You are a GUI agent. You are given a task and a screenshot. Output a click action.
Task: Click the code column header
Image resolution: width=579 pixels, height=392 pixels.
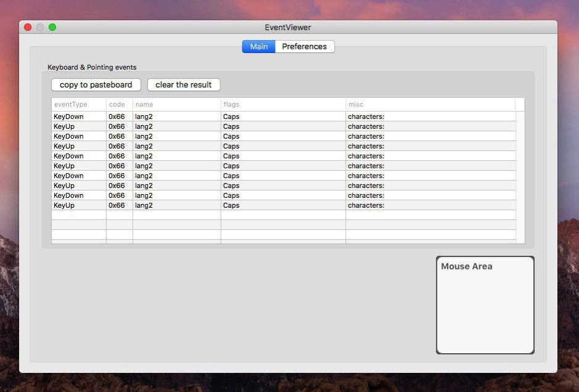(x=117, y=105)
